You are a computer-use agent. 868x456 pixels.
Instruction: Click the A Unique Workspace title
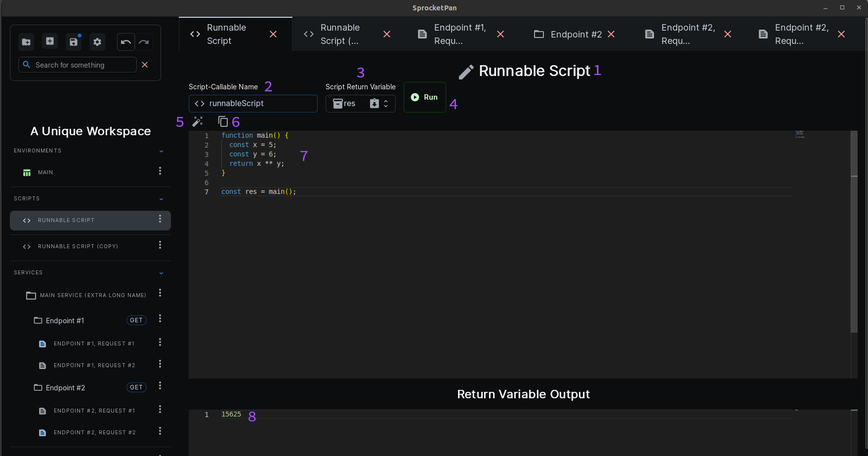(90, 131)
